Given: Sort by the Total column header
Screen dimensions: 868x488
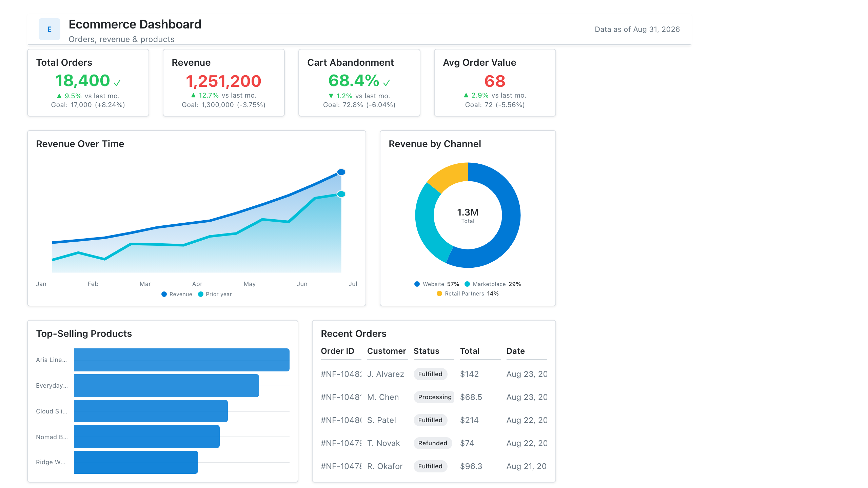Looking at the screenshot, I should point(470,351).
